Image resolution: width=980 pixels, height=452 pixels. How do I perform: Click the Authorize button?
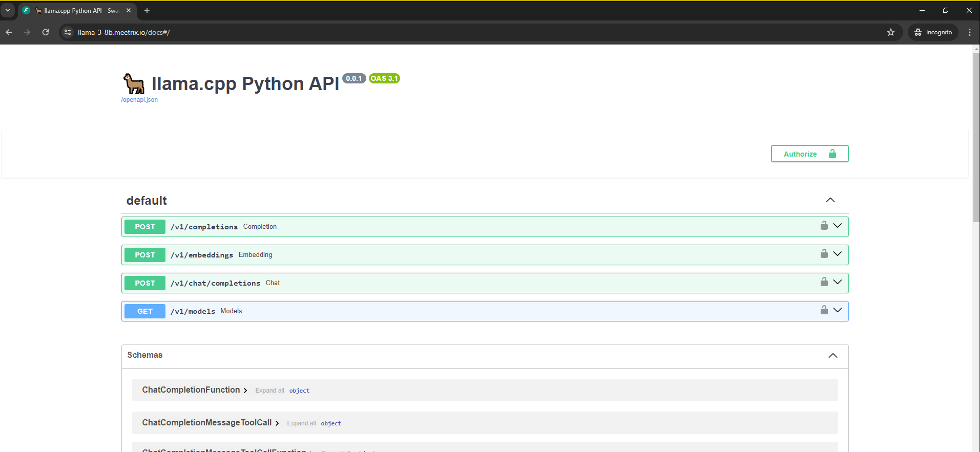[x=809, y=154]
